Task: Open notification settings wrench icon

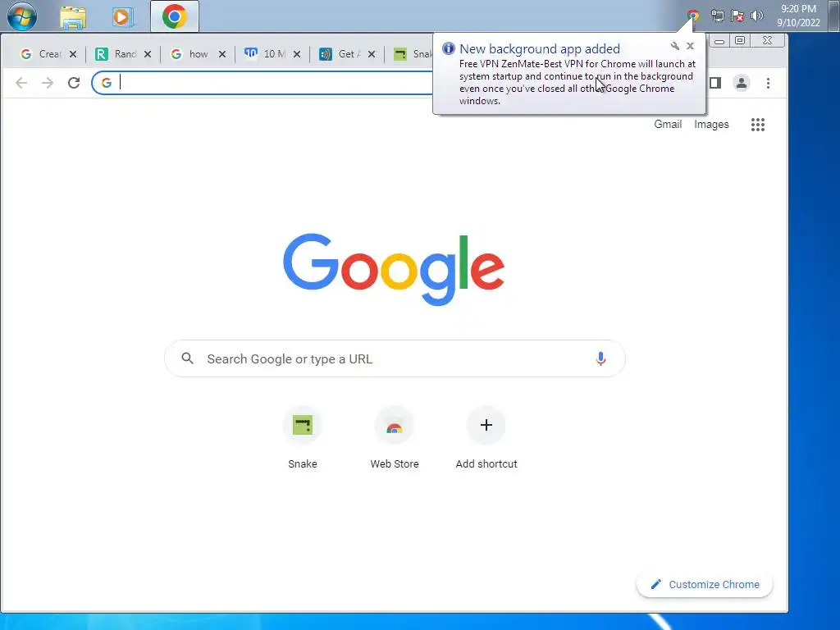Action: (675, 46)
